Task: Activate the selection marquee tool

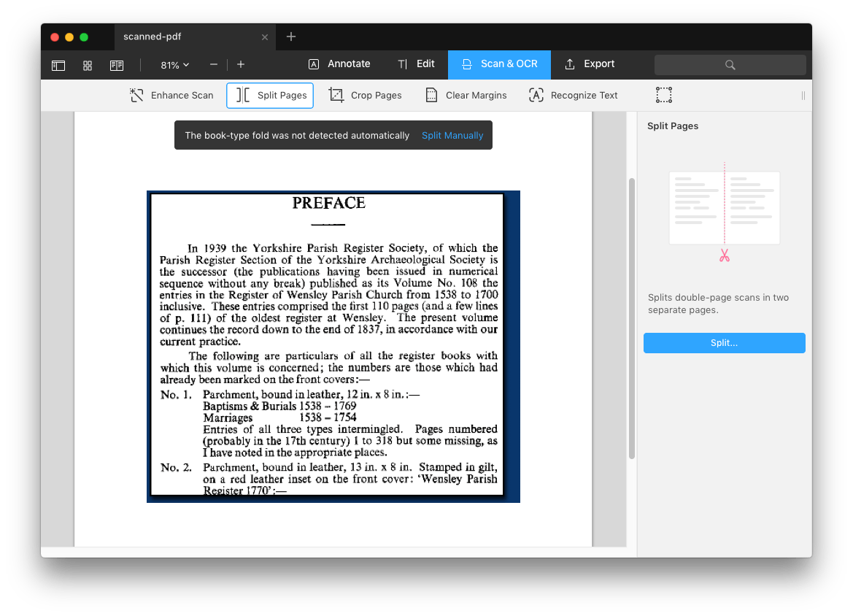Action: coord(663,95)
